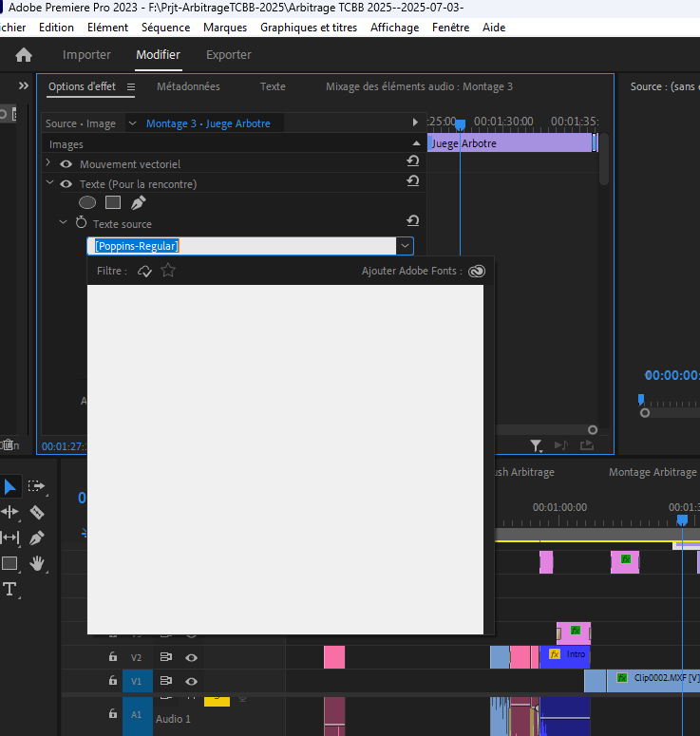
Task: Open the Fenêtre menu
Action: [451, 28]
